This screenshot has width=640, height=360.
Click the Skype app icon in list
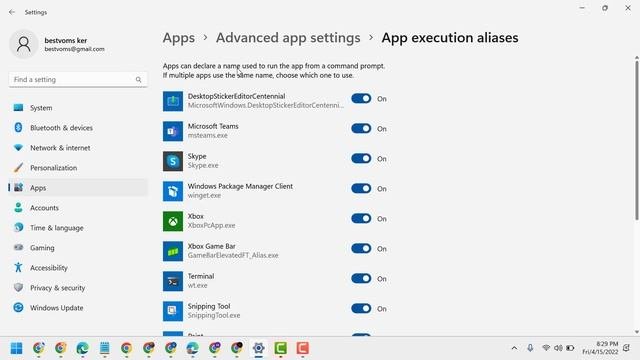point(173,161)
